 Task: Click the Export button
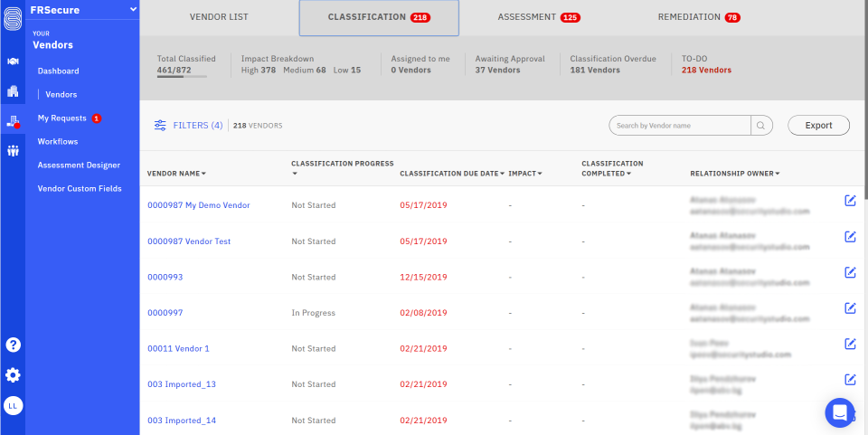tap(818, 126)
